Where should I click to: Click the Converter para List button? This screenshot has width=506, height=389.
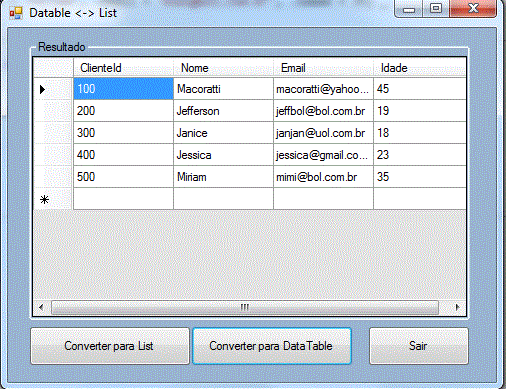110,346
